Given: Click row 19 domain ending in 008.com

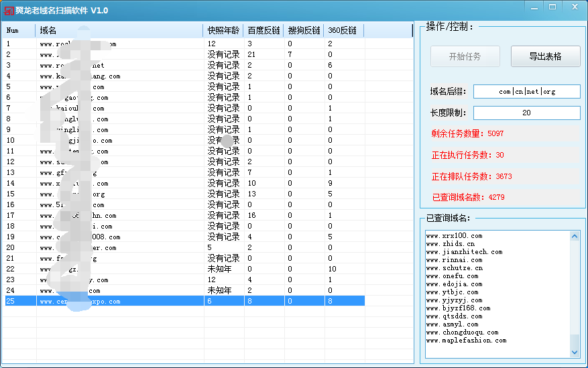Looking at the screenshot, I should tap(80, 237).
